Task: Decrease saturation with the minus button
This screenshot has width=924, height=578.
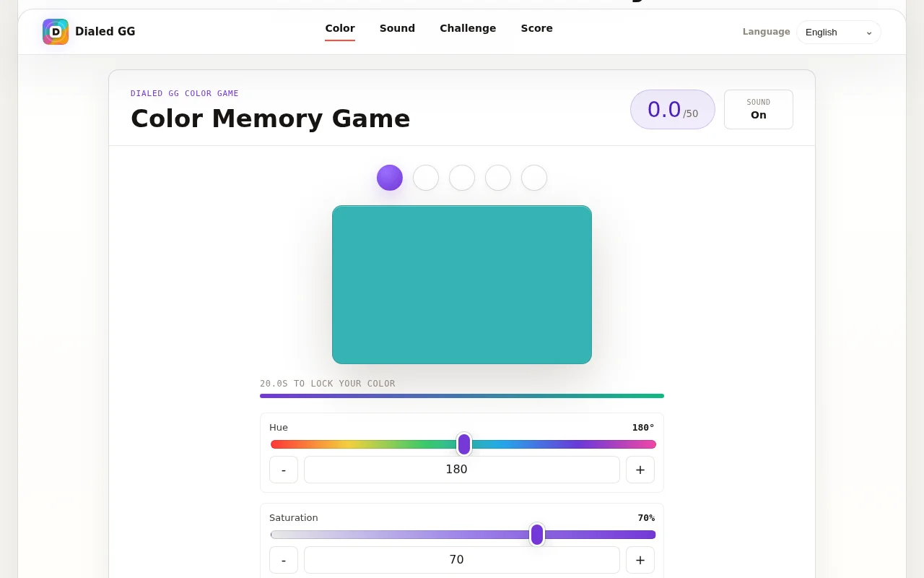Action: click(284, 560)
